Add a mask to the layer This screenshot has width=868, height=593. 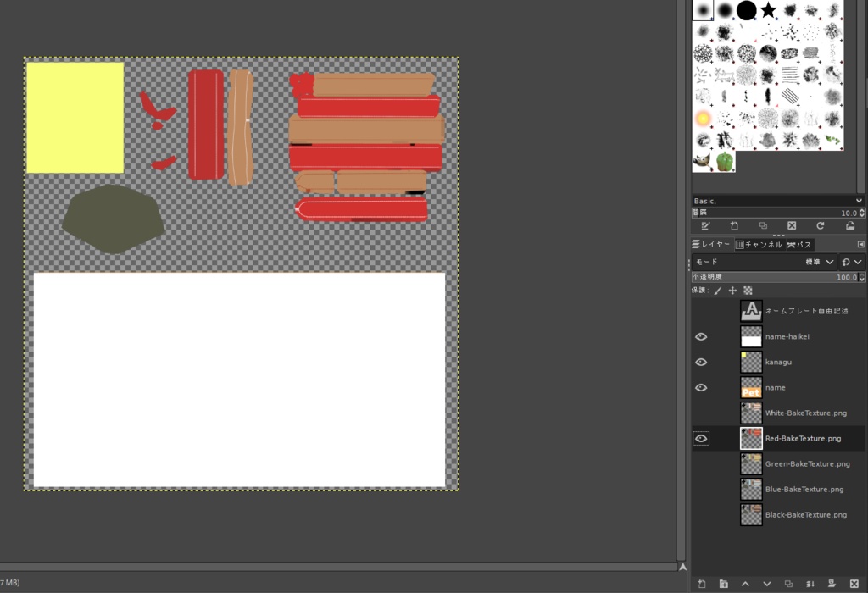point(832,584)
